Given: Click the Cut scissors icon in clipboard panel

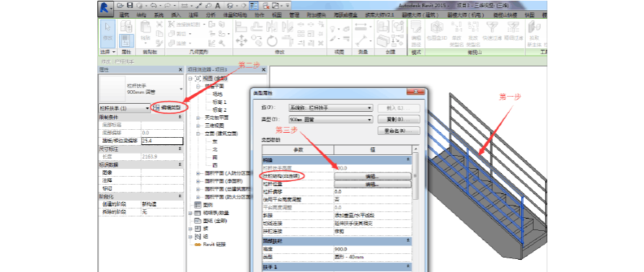Looking at the screenshot, I should coord(159,25).
